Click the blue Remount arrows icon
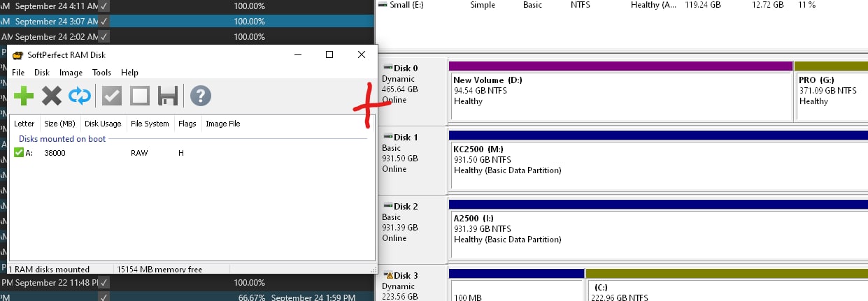The width and height of the screenshot is (868, 301). (80, 96)
